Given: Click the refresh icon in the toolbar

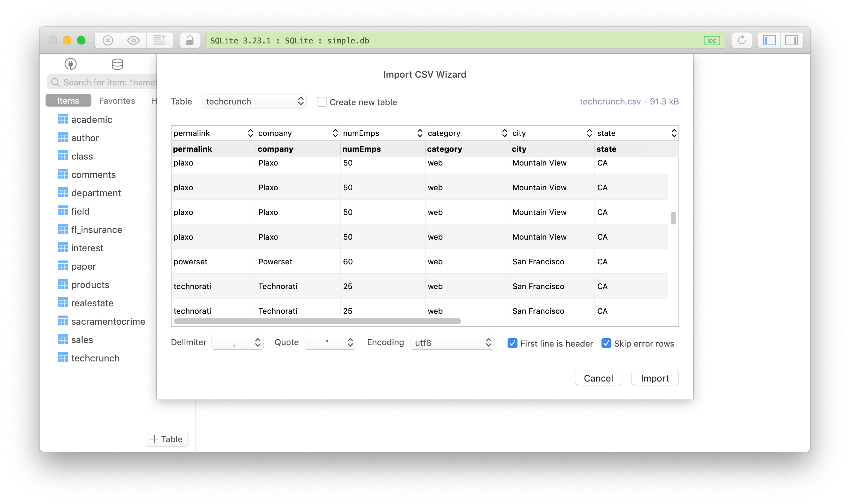Looking at the screenshot, I should coord(742,40).
